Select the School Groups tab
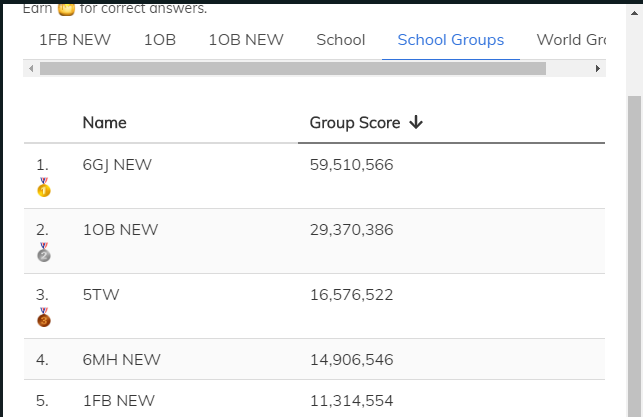The height and width of the screenshot is (417, 643). (451, 40)
